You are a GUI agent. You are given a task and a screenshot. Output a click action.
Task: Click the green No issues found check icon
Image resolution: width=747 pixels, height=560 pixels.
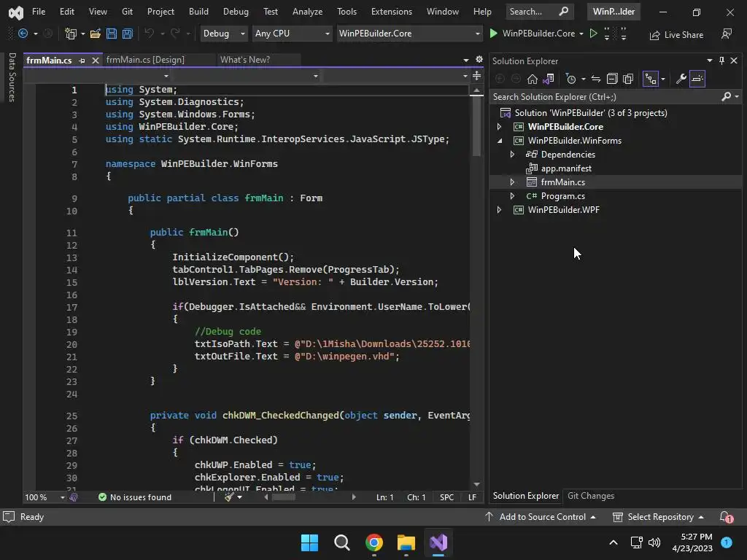tap(102, 497)
